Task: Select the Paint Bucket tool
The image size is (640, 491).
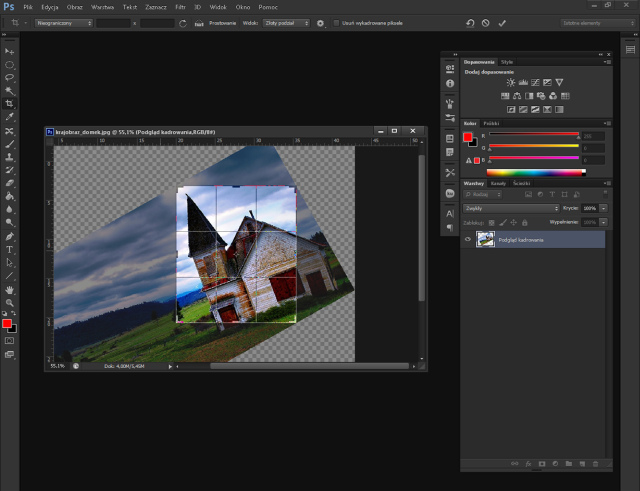Action: coord(9,196)
